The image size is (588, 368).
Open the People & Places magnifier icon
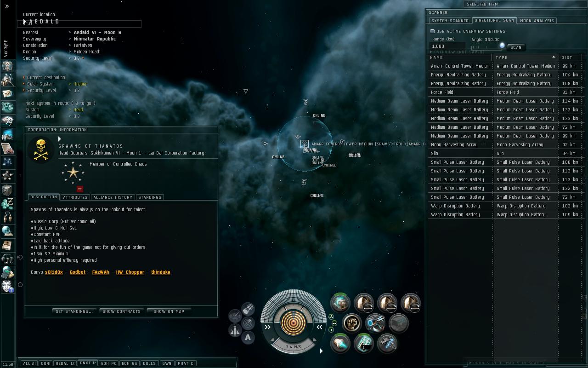point(7,80)
